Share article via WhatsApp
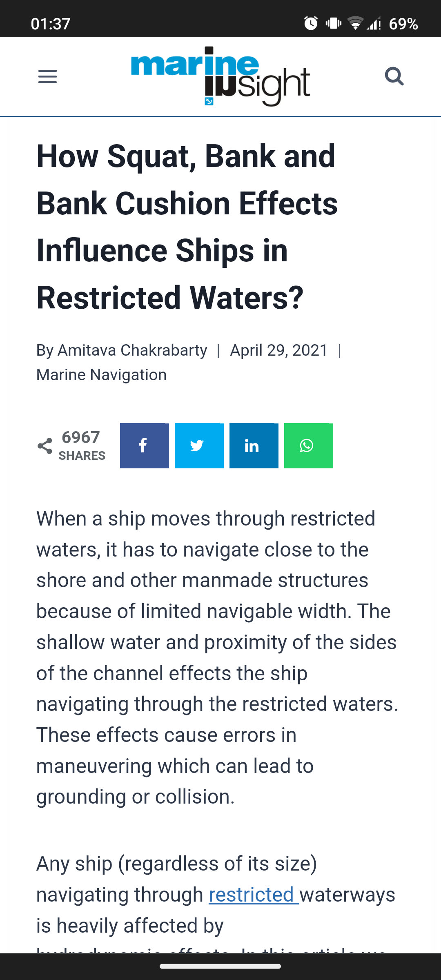Image resolution: width=441 pixels, height=980 pixels. 308,445
